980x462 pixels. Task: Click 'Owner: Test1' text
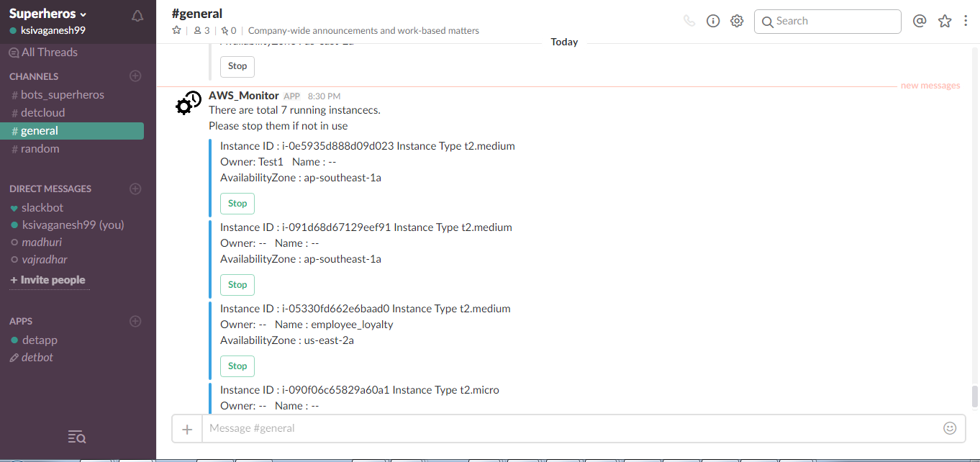pyautogui.click(x=252, y=162)
